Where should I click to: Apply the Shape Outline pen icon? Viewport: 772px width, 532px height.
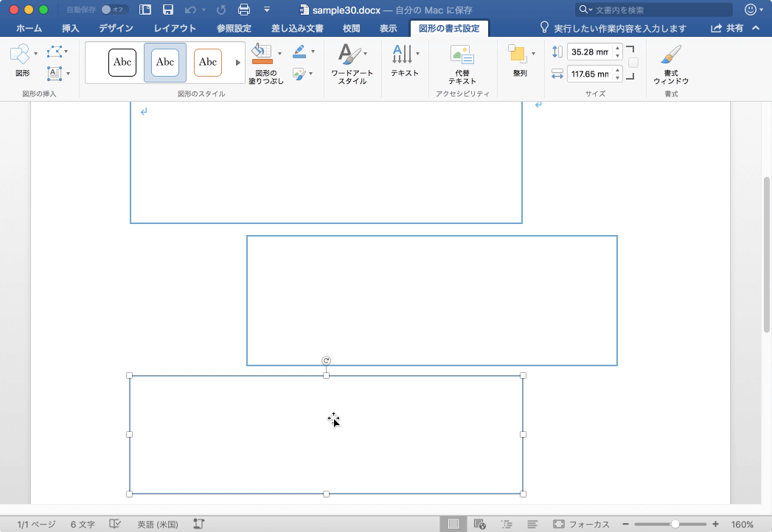point(299,51)
